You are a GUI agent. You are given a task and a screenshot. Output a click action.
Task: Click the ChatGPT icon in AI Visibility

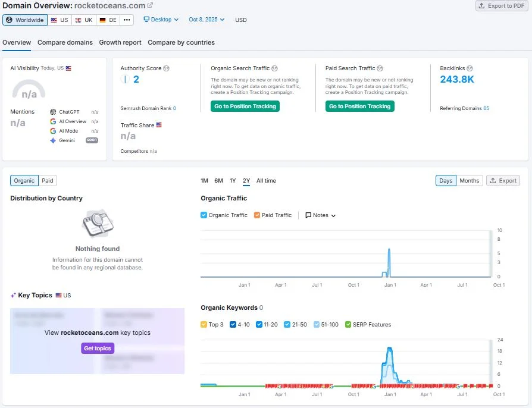tap(53, 112)
